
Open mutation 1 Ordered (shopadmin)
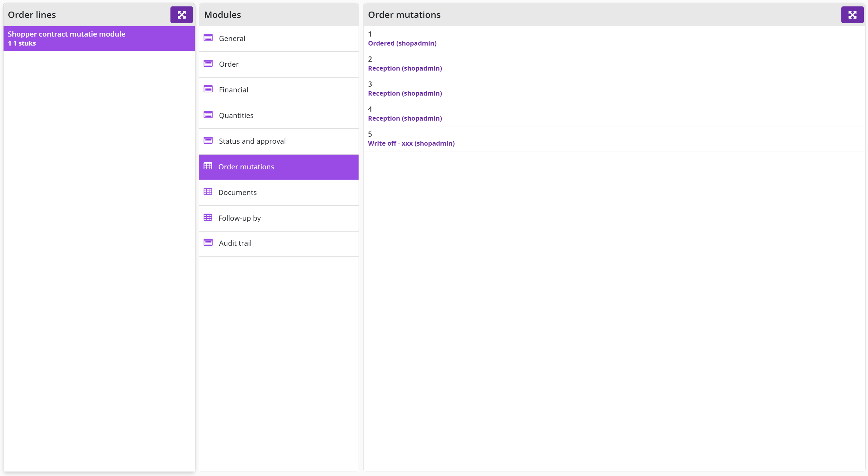pyautogui.click(x=614, y=39)
